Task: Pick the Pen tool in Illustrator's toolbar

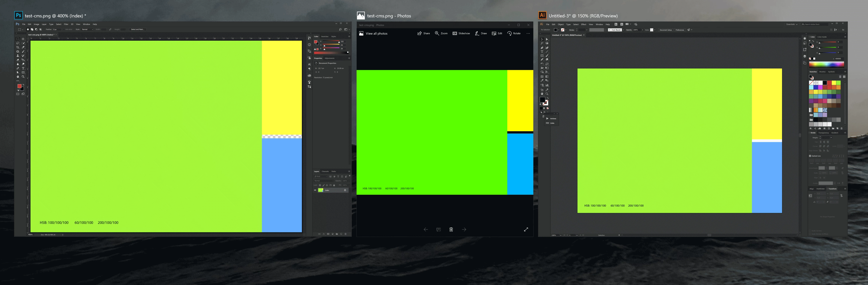Action: pos(542,48)
